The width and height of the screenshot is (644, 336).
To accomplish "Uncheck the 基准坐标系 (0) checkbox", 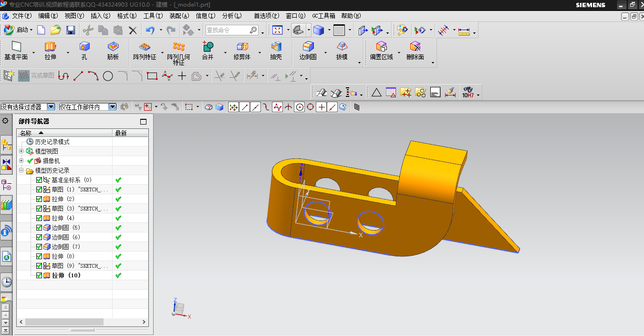I will click(39, 180).
